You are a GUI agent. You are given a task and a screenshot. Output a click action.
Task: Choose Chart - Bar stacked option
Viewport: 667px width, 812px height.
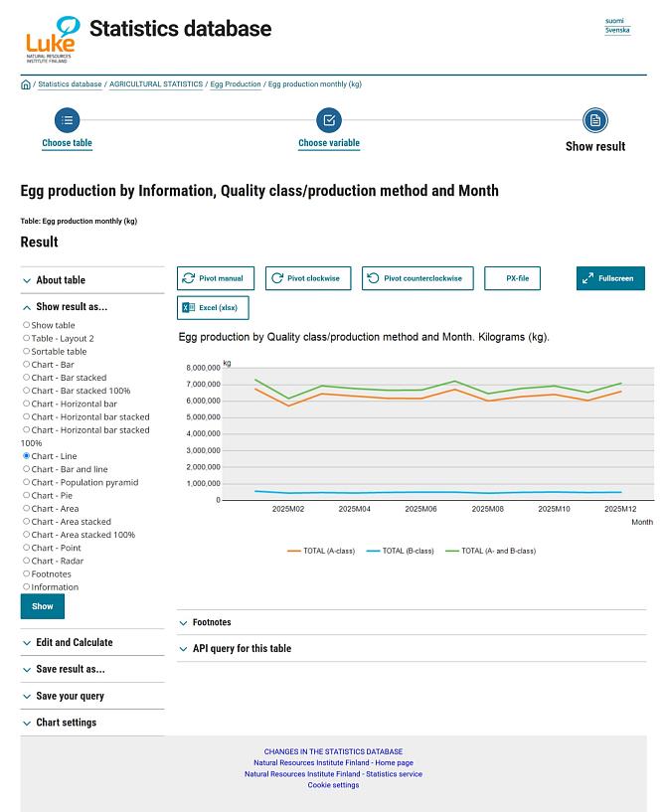[26, 377]
